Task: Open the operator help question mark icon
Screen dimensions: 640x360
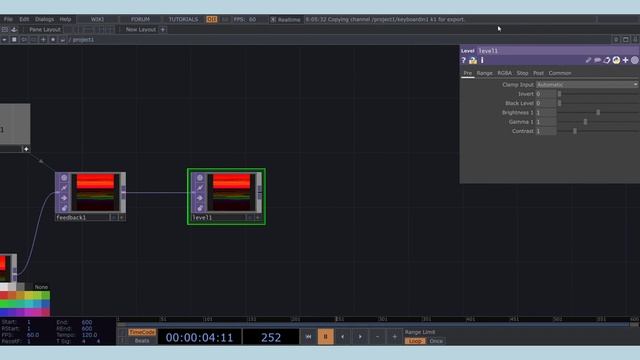Action: tap(463, 60)
